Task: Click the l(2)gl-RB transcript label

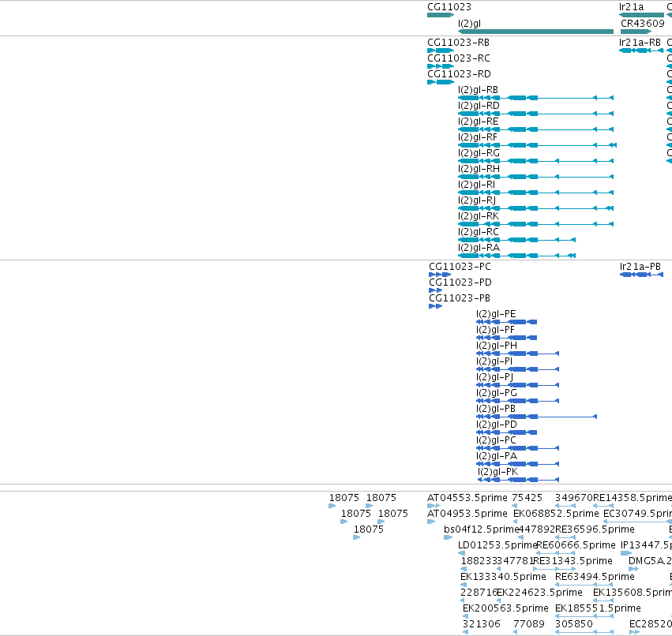Action: pos(478,90)
